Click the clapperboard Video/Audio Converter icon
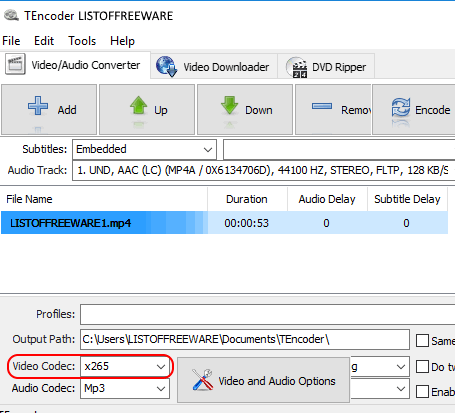 (15, 64)
